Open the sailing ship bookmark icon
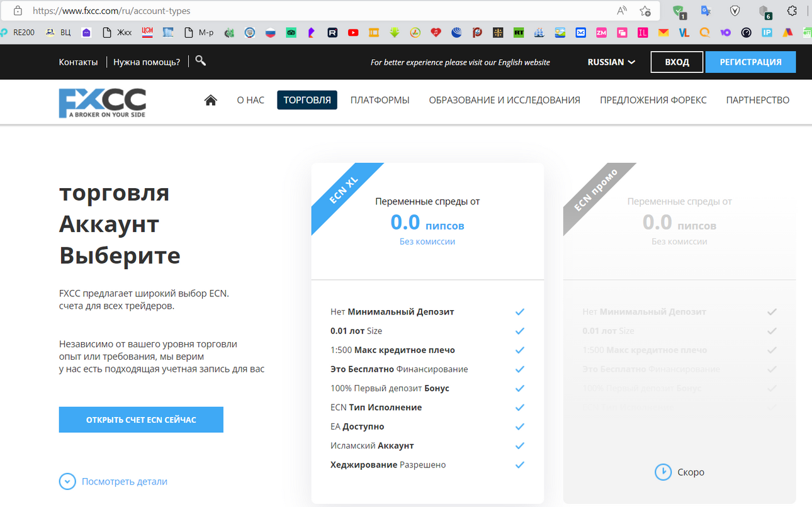Viewport: 812px width, 507px height. coord(539,33)
